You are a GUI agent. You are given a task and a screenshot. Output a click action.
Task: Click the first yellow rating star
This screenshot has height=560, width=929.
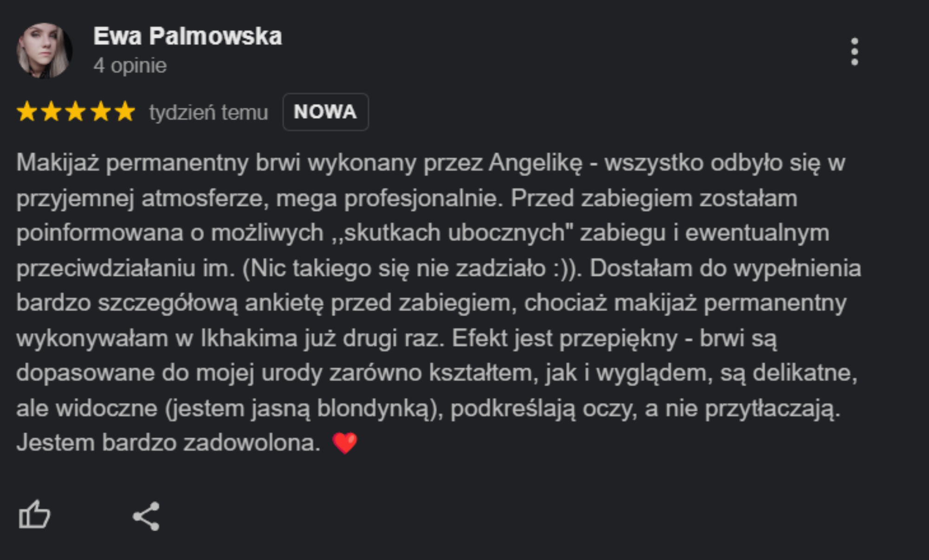point(27,112)
